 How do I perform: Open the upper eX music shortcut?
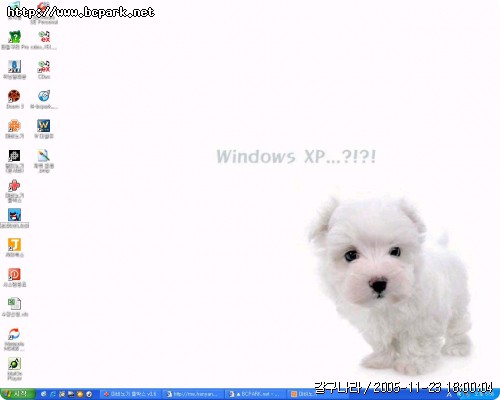(x=44, y=37)
